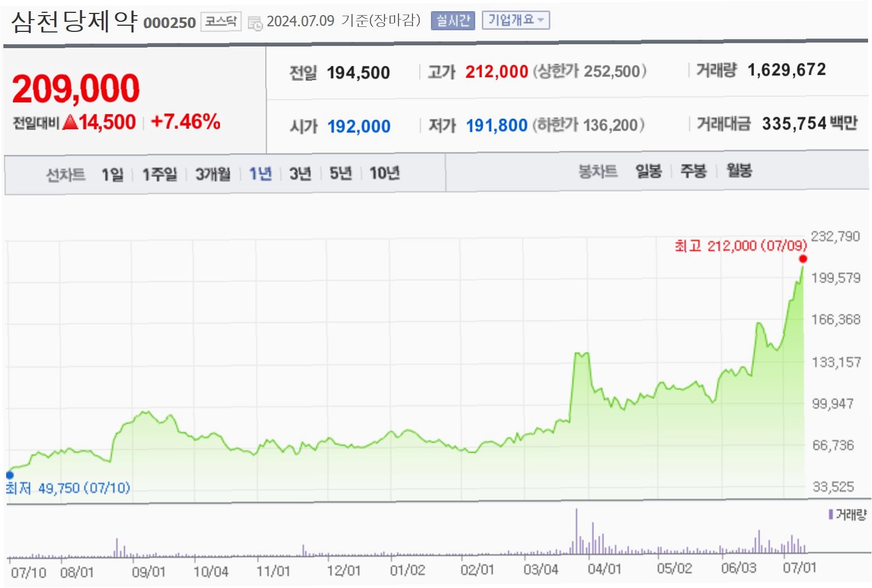Open the 주봉 weekly candle chart
The image size is (872, 588).
(x=693, y=171)
